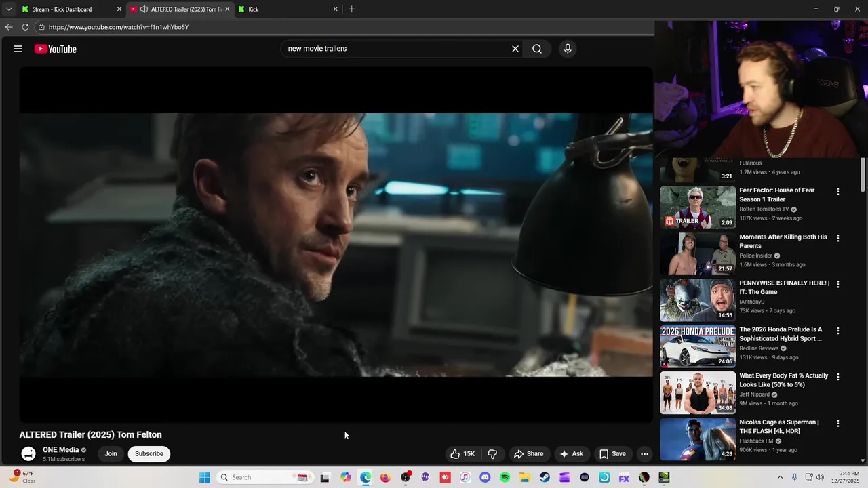Click the Windows taskbar search box

click(x=265, y=477)
